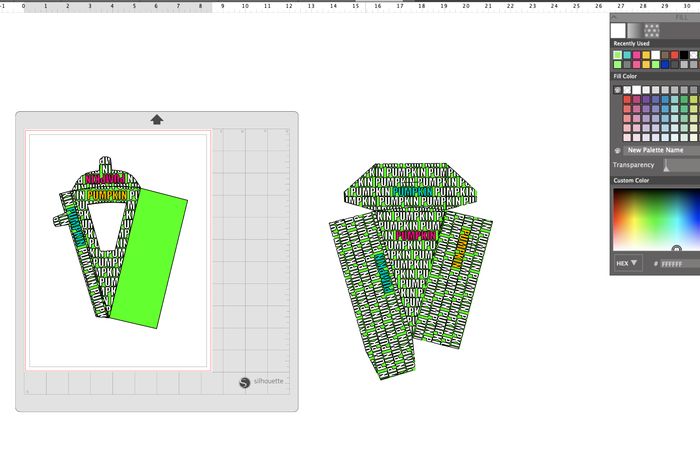The height and width of the screenshot is (467, 700).
Task: Select the solid fill color tab icon
Action: click(x=620, y=30)
